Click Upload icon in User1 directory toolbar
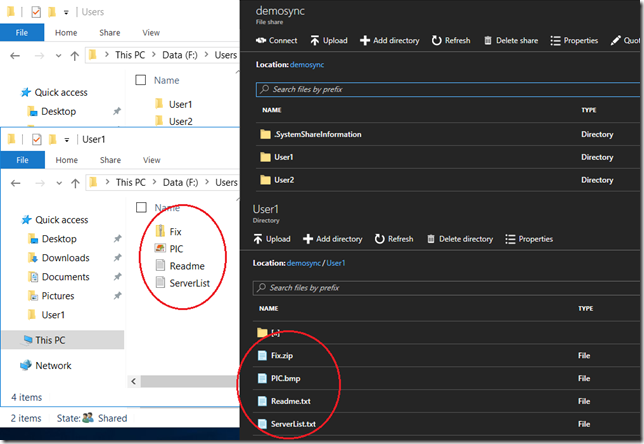Image resolution: width=644 pixels, height=444 pixels. pos(258,239)
